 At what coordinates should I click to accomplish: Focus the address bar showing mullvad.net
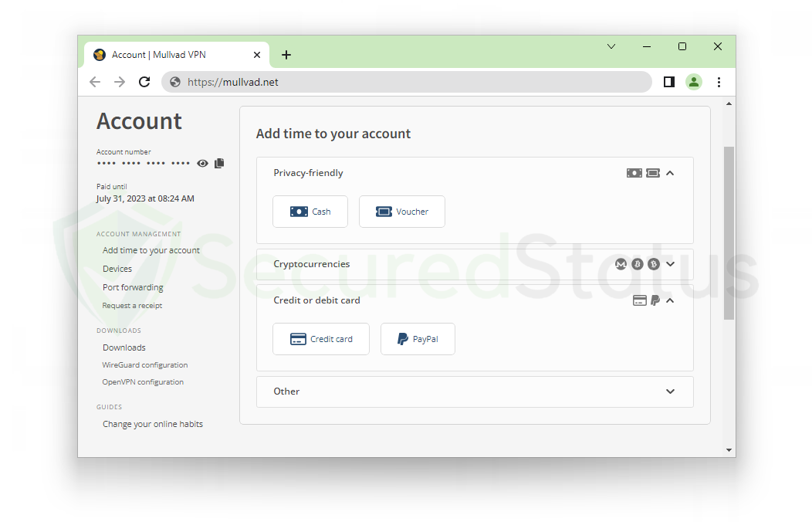[407, 82]
